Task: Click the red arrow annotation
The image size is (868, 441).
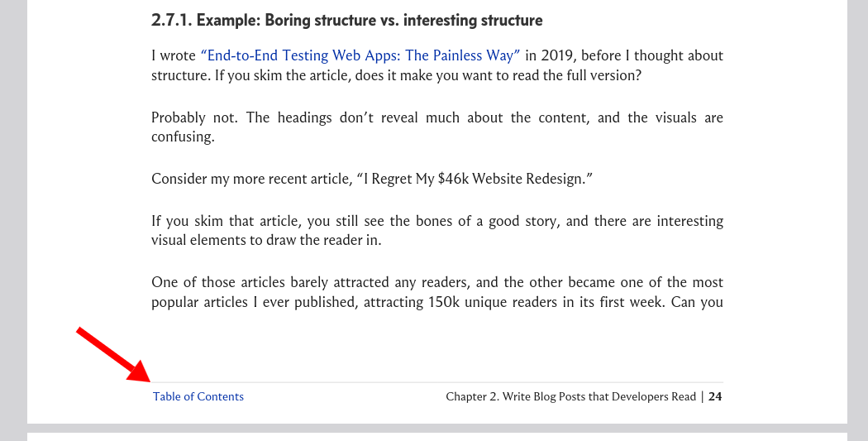Action: click(x=113, y=355)
